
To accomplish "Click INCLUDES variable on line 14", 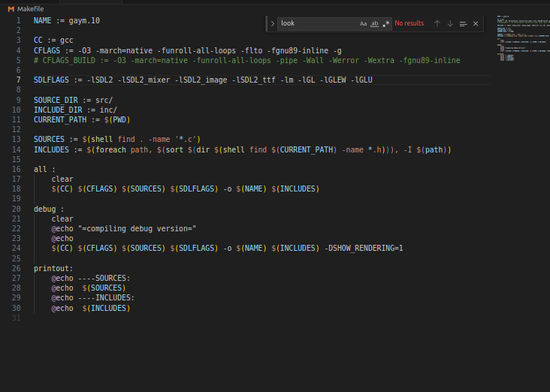I will click(51, 150).
